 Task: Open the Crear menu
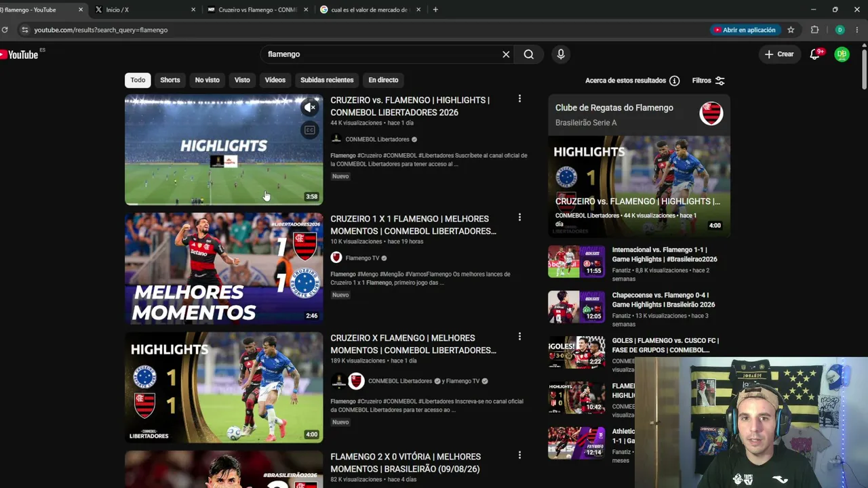click(779, 54)
